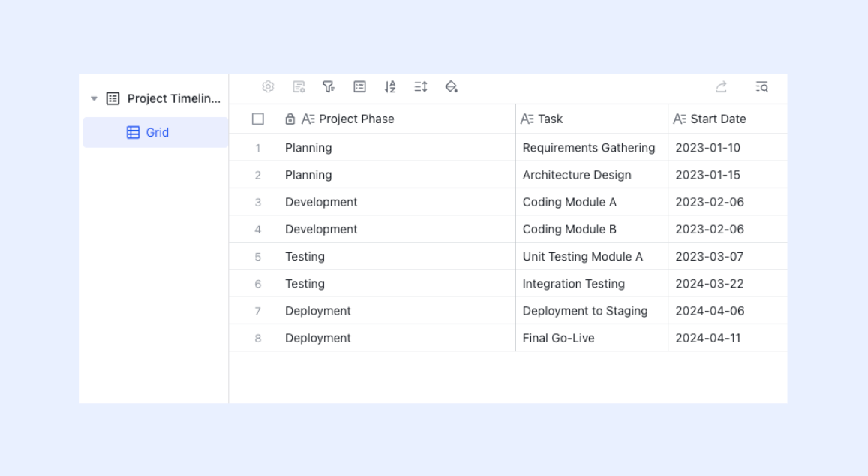
Task: Open the Task column header
Action: [592, 119]
